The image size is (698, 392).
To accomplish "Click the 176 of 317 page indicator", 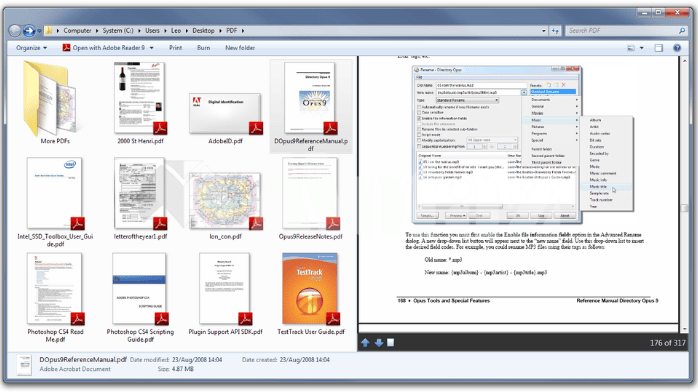I will [667, 343].
